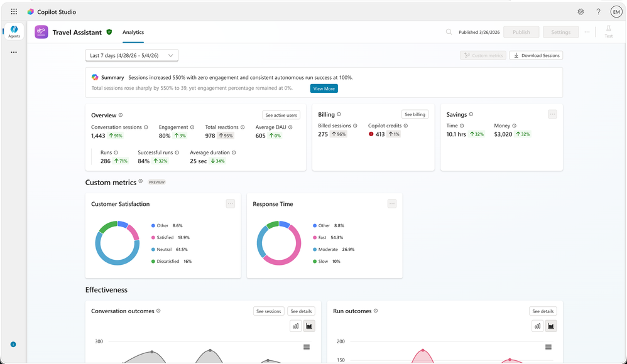Click the Copilot Studio logo icon
The image size is (627, 364).
pos(30,12)
